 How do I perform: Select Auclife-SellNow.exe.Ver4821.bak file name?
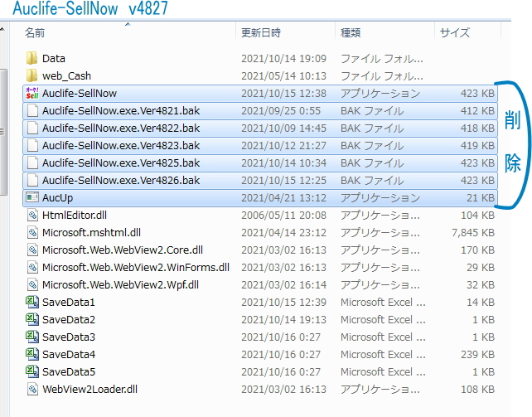(121, 110)
